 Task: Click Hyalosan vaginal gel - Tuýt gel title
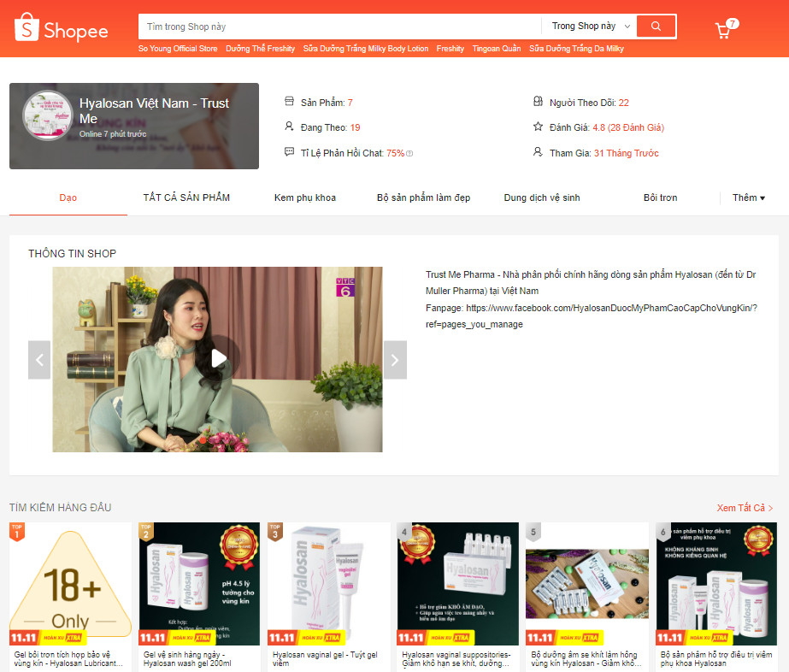[325, 659]
